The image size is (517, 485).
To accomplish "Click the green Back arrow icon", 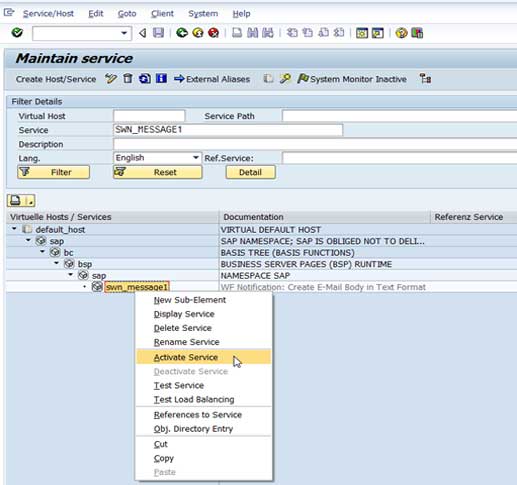I will [x=182, y=33].
